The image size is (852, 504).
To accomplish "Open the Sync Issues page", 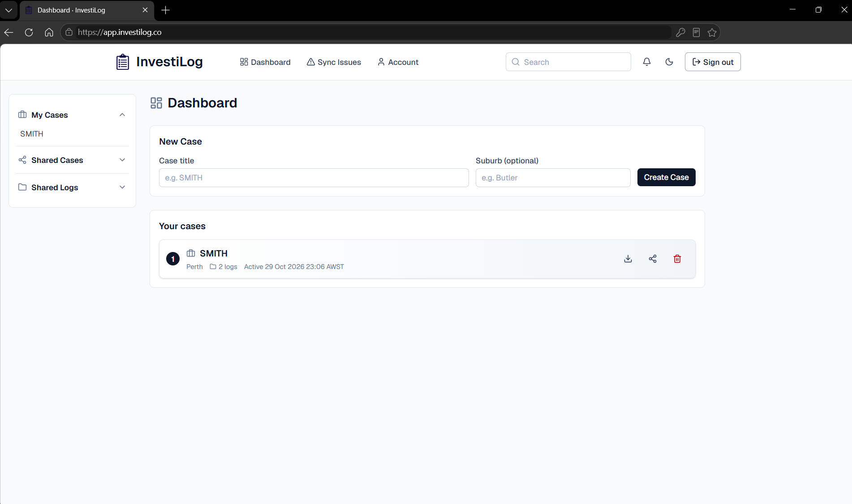I will (334, 62).
